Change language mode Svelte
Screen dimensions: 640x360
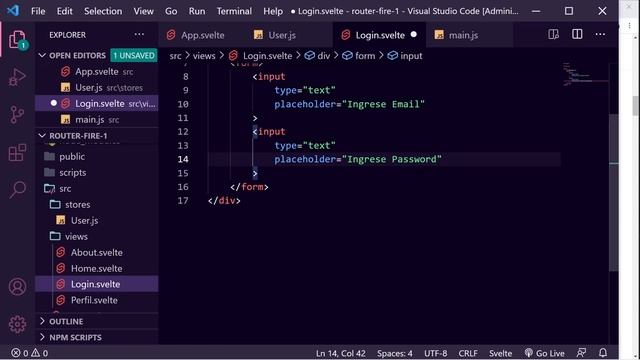tap(500, 353)
